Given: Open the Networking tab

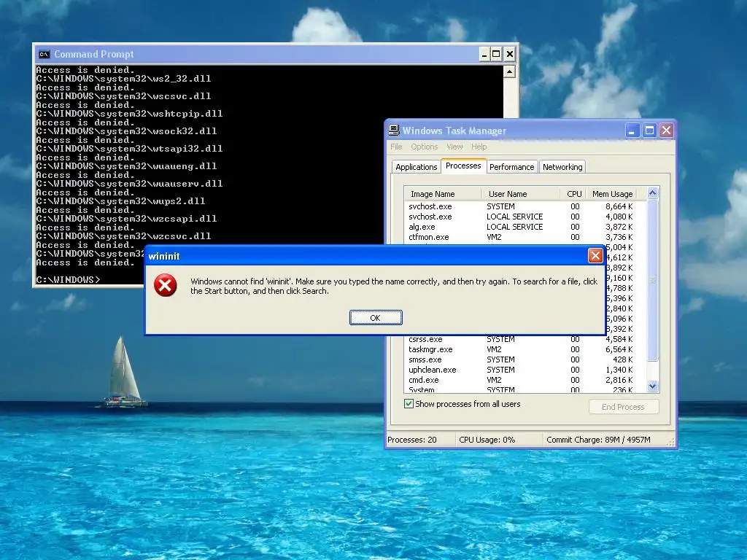Looking at the screenshot, I should pyautogui.click(x=562, y=167).
